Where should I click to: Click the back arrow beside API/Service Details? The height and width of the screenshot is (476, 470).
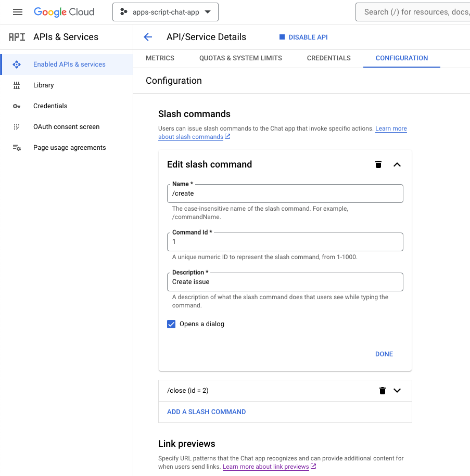point(148,37)
